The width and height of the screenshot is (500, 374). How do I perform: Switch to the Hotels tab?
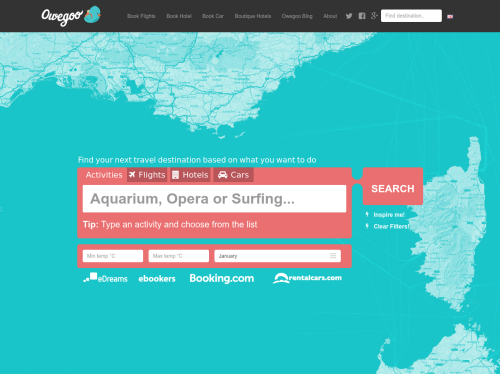(190, 175)
